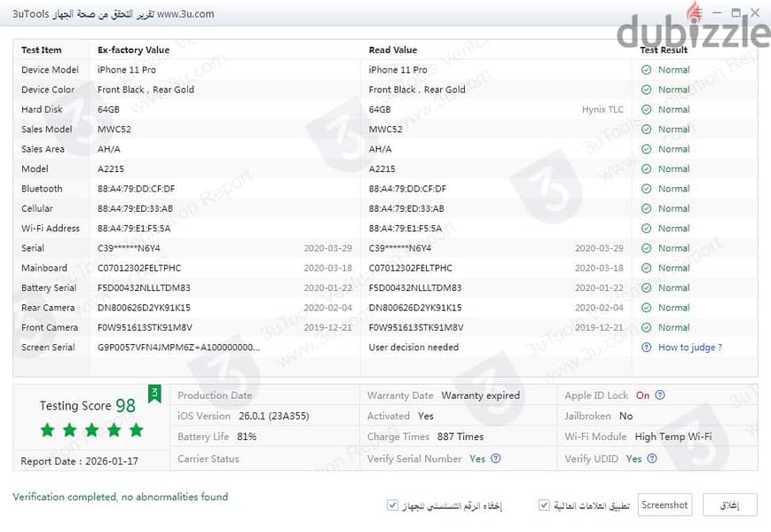Click the Testing Score 98 value

pyautogui.click(x=125, y=406)
